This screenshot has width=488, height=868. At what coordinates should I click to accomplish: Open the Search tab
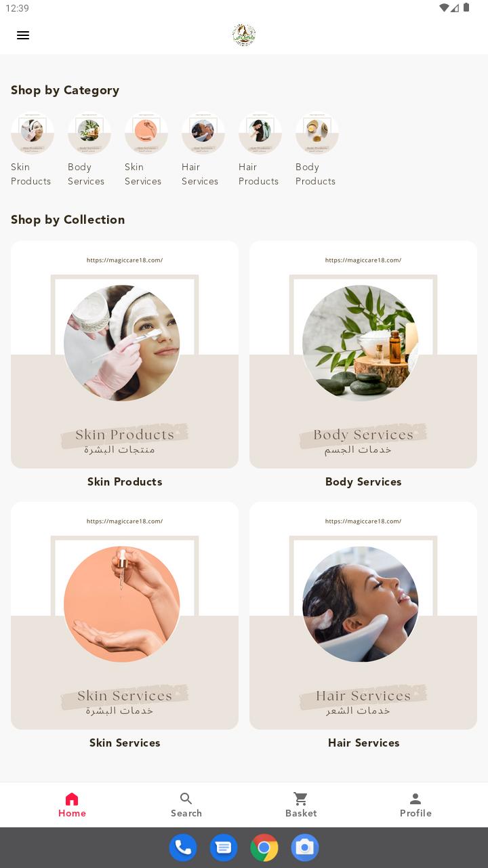186,805
